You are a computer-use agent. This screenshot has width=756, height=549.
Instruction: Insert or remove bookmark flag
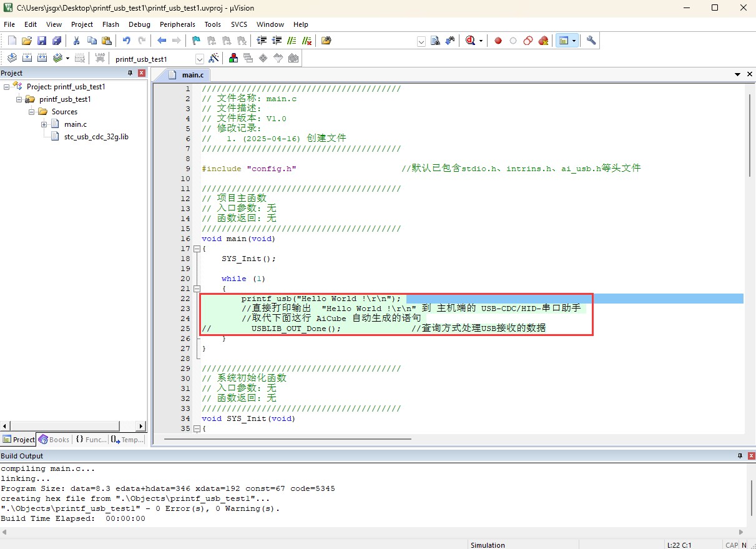tap(197, 41)
